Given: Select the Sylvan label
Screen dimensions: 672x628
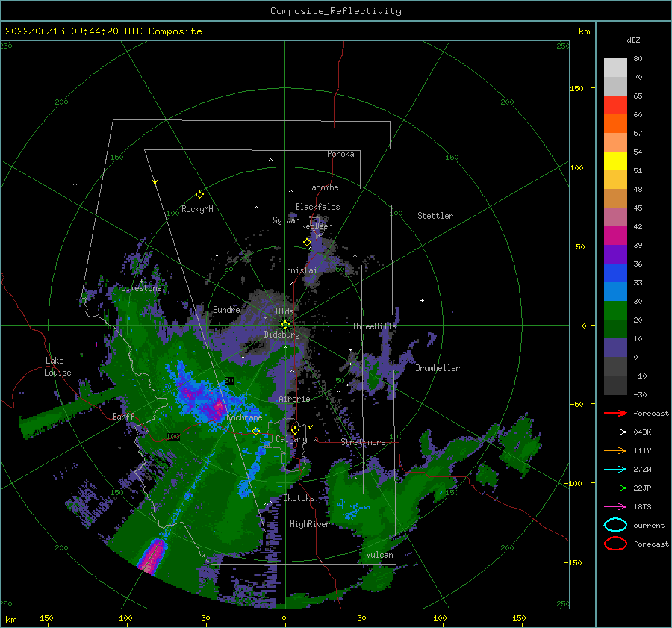Looking at the screenshot, I should point(286,220).
